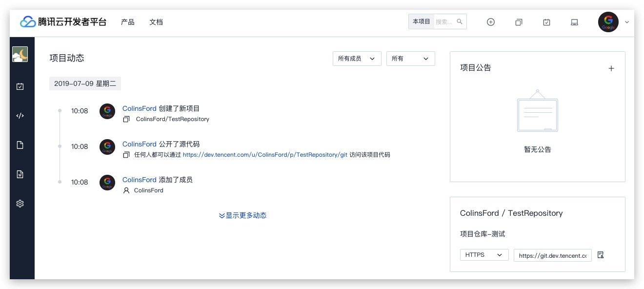Click the git.dev.tencent repository URL field
Screen dimensions: 644x289
click(553, 255)
